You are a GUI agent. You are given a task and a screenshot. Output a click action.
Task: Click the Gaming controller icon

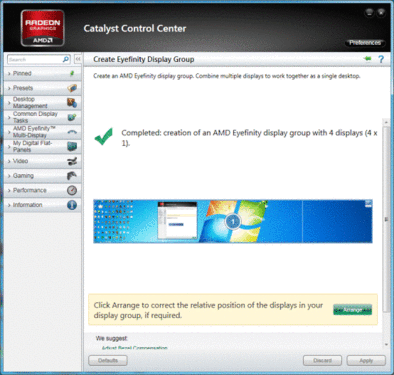[x=72, y=176]
